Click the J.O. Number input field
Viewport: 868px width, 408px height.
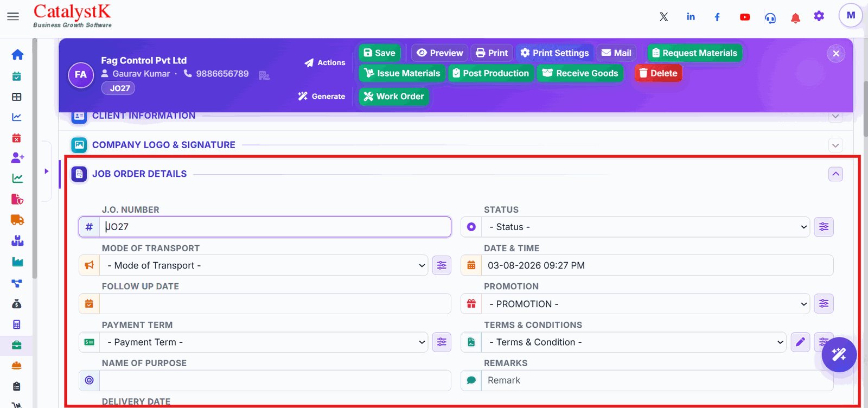pos(275,227)
